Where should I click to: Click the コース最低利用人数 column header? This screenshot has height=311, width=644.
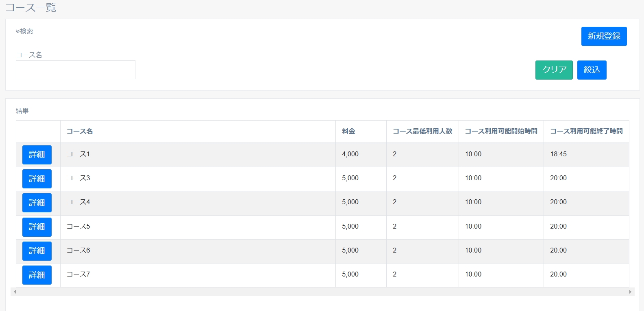422,131
